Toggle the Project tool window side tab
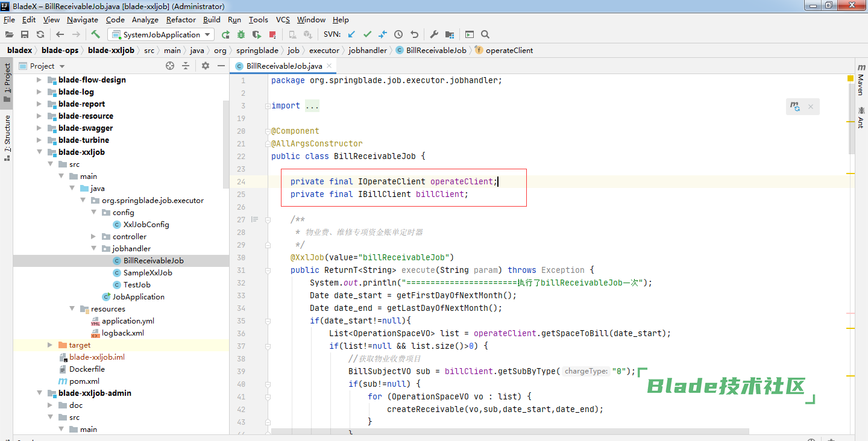Image resolution: width=868 pixels, height=441 pixels. [7, 82]
